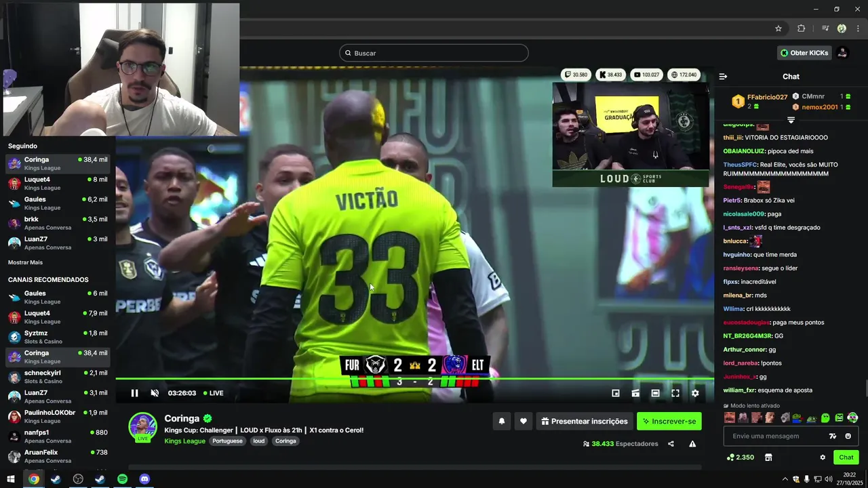The width and height of the screenshot is (868, 488).
Task: Open Gaules 6,2 mil followed channel
Action: click(x=58, y=203)
